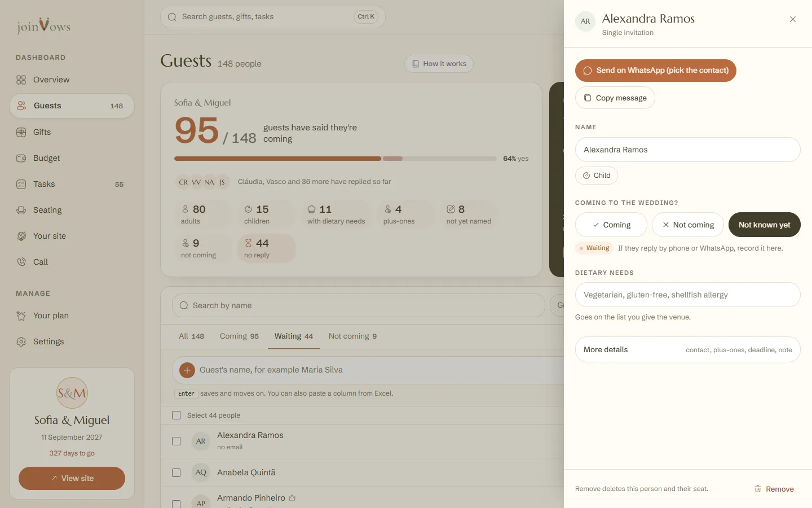Click the Your site globe icon
The height and width of the screenshot is (508, 812).
click(21, 236)
